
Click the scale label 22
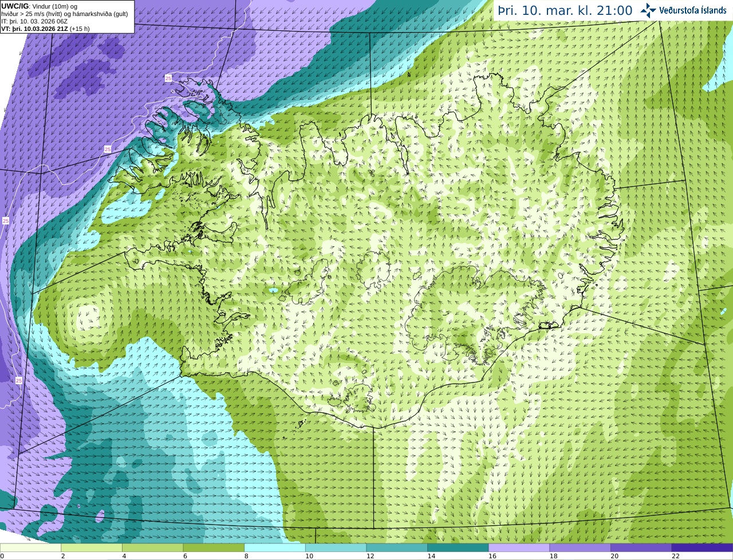click(675, 556)
